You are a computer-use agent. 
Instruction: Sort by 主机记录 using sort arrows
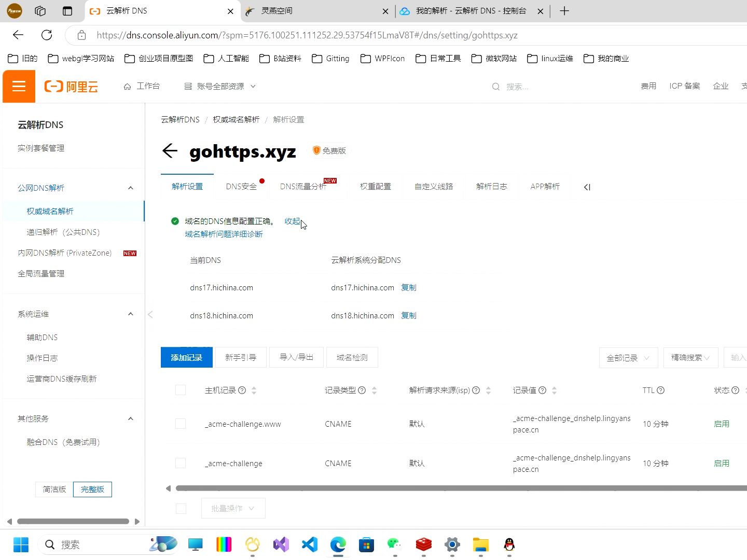click(x=254, y=390)
